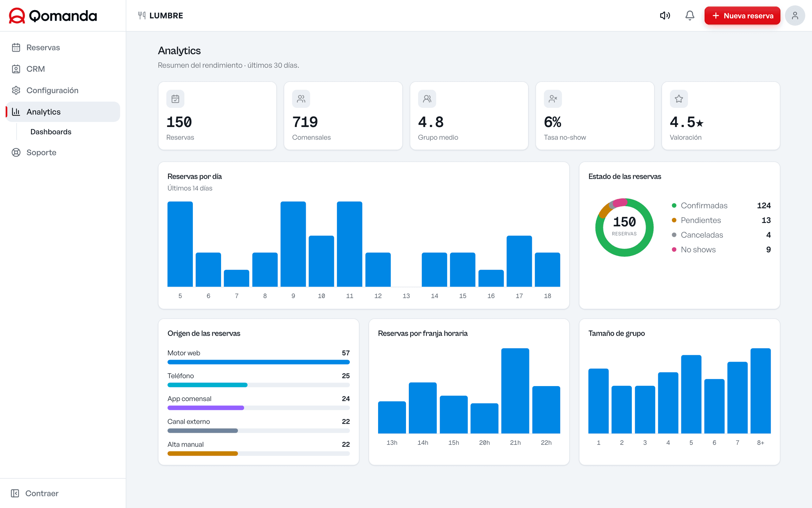This screenshot has height=508, width=812.
Task: Select Analytics in the sidebar
Action: click(63, 112)
